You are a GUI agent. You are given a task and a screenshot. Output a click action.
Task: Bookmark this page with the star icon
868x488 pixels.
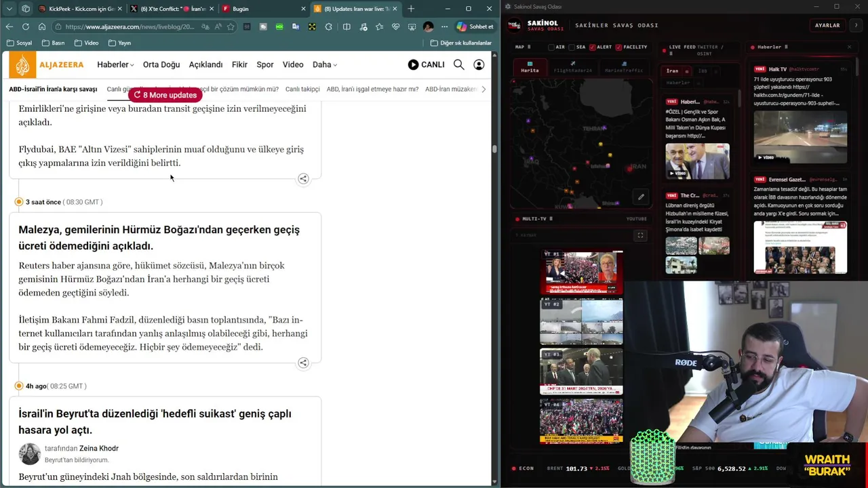click(231, 26)
